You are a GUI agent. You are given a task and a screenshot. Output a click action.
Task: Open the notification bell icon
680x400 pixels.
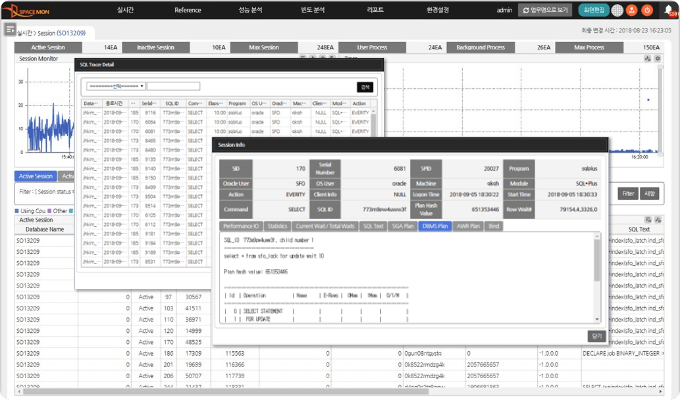coord(668,10)
